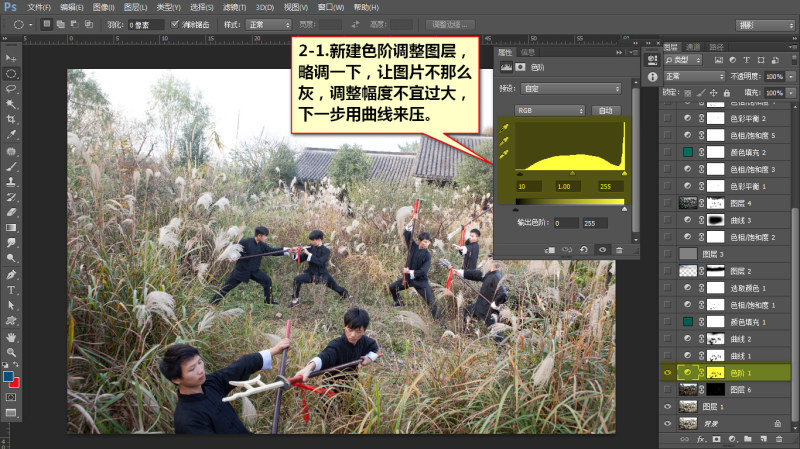Click the link layers icon
The image size is (800, 449).
point(684,439)
